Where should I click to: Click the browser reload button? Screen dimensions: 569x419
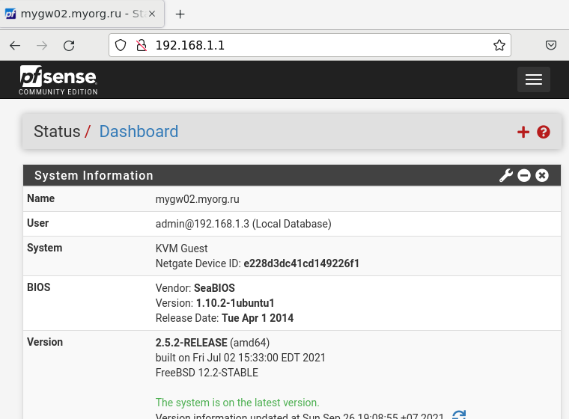[x=69, y=45]
